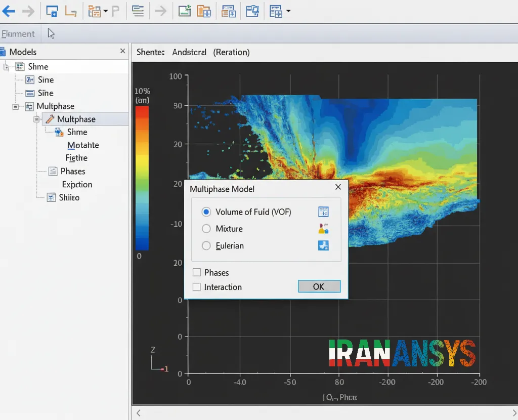This screenshot has height=420, width=518.
Task: Click the grid-layout toolbar icon
Action: [x=276, y=11]
